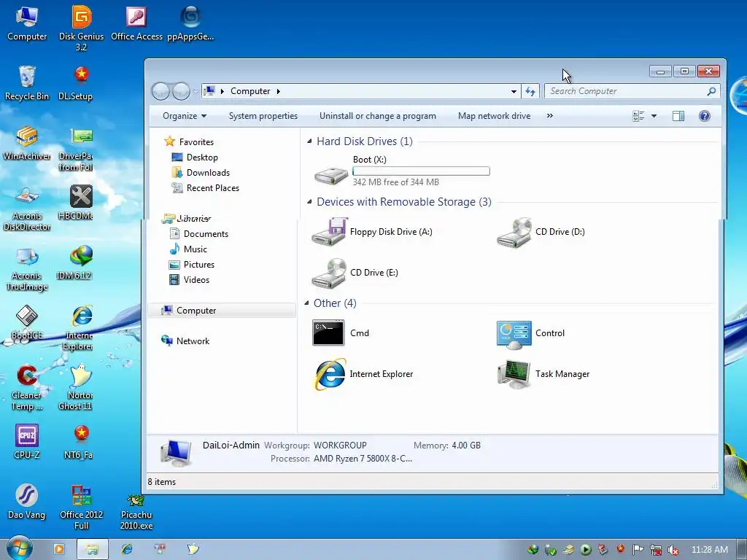Open Dao Vang desktop icon

[x=27, y=502]
